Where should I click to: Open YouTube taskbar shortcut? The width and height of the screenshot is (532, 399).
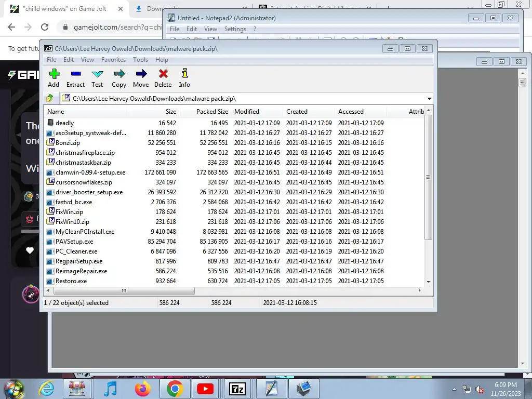(205, 389)
